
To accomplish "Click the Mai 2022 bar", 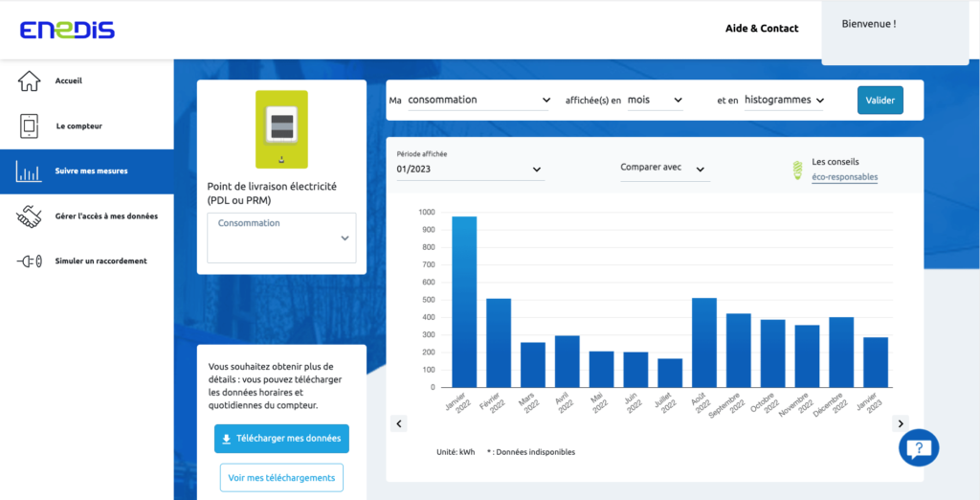I will 601,369.
